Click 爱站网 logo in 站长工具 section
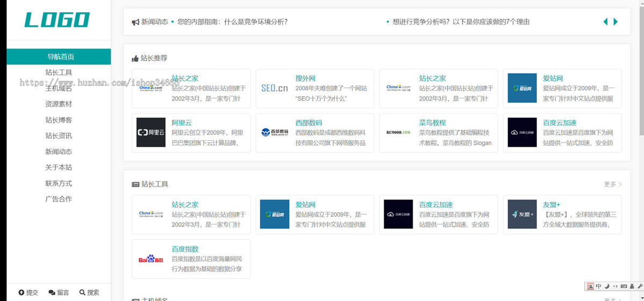This screenshot has height=301, width=644. pos(275,214)
